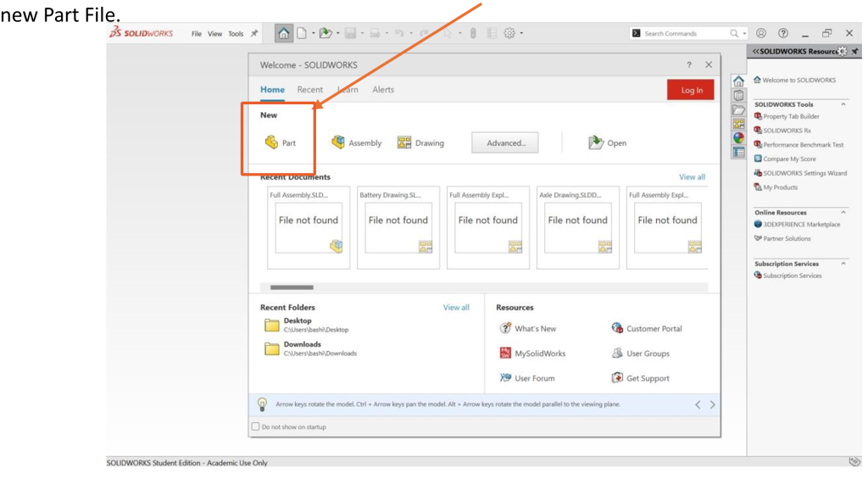
Task: Collapse the Subscription Services section
Action: pos(843,264)
